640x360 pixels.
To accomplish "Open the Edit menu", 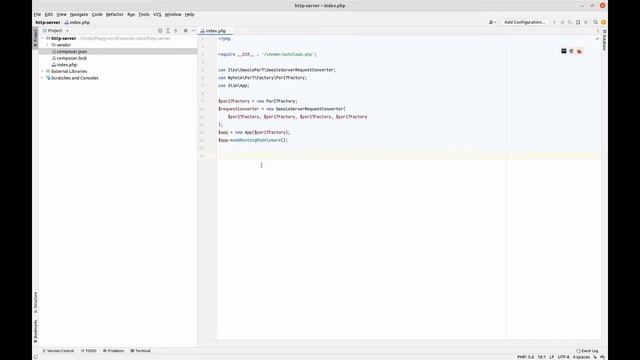I will pyautogui.click(x=49, y=14).
